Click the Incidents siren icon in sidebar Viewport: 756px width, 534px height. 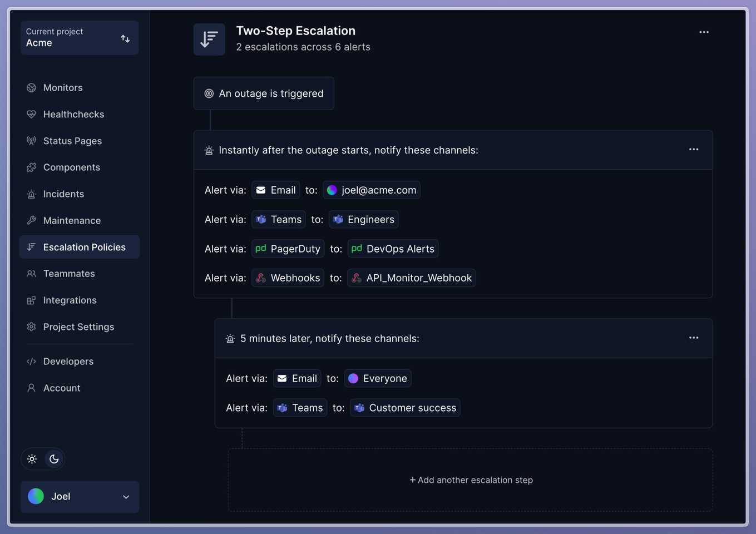tap(31, 194)
